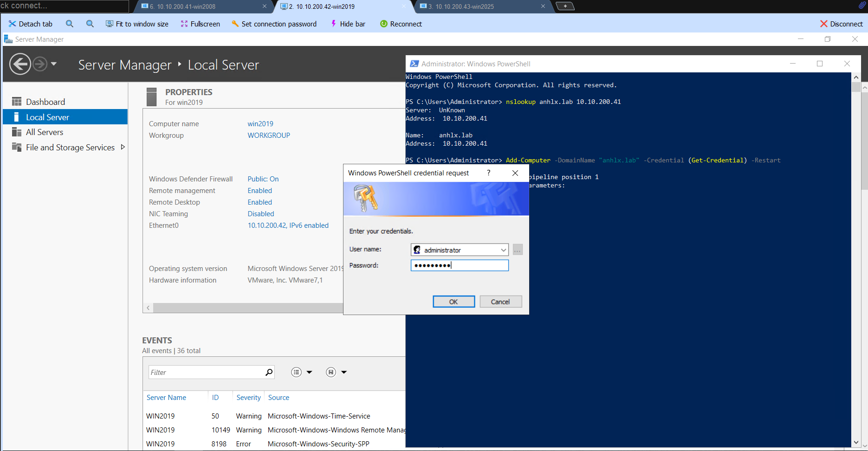Viewport: 868px width, 451px height.
Task: Select Local Server in sidebar
Action: click(x=65, y=117)
